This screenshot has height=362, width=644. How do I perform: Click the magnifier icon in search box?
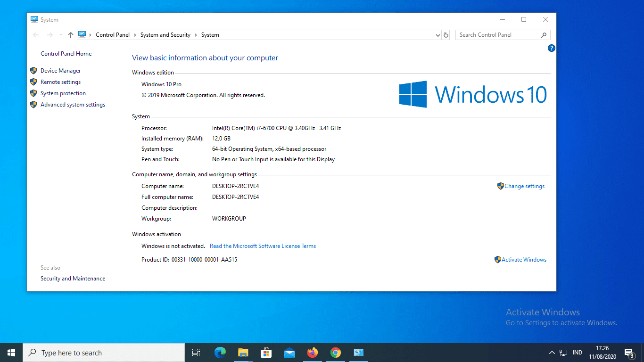[x=544, y=35]
